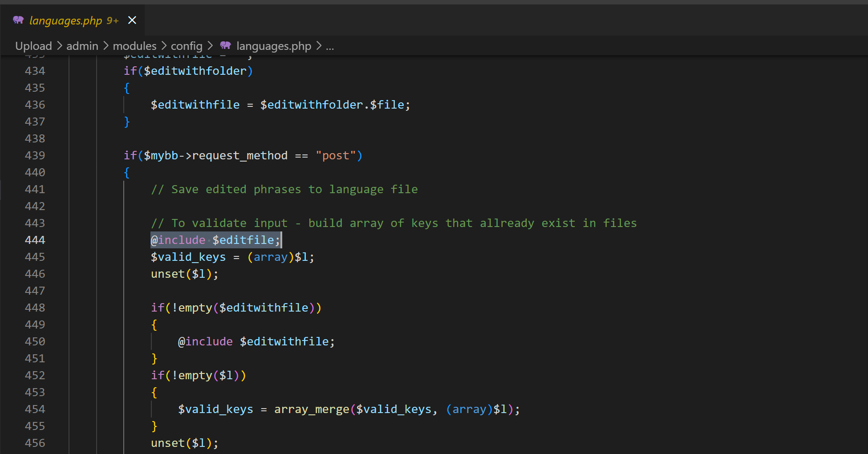Viewport: 868px width, 454px height.
Task: Click $valid_keys = (array)$l line
Action: tap(232, 257)
